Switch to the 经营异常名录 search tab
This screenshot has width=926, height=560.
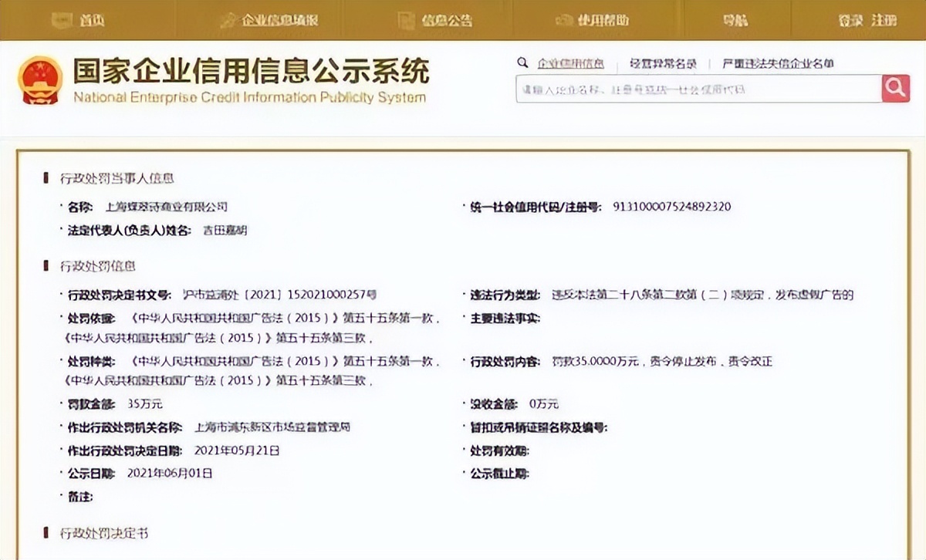pos(664,63)
